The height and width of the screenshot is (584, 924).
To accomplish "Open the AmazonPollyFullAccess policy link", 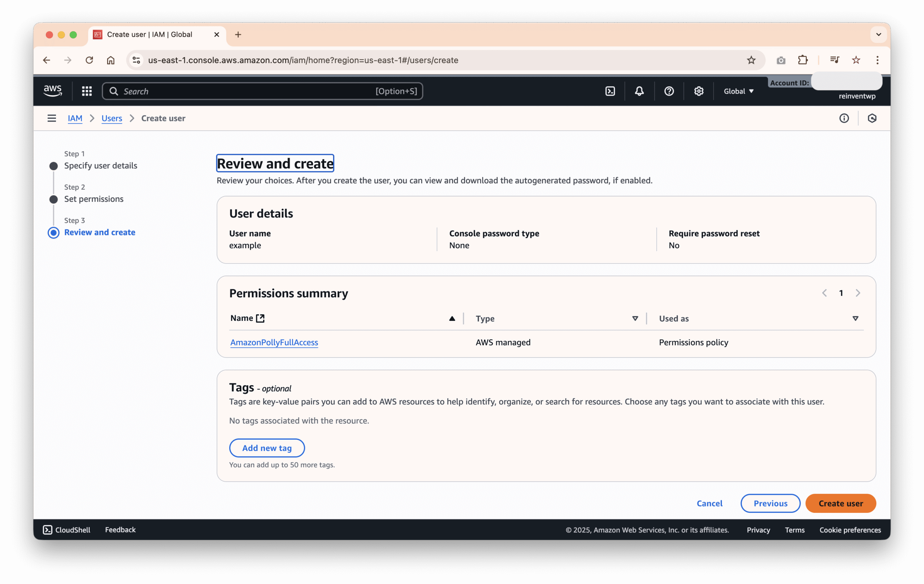I will (x=274, y=342).
